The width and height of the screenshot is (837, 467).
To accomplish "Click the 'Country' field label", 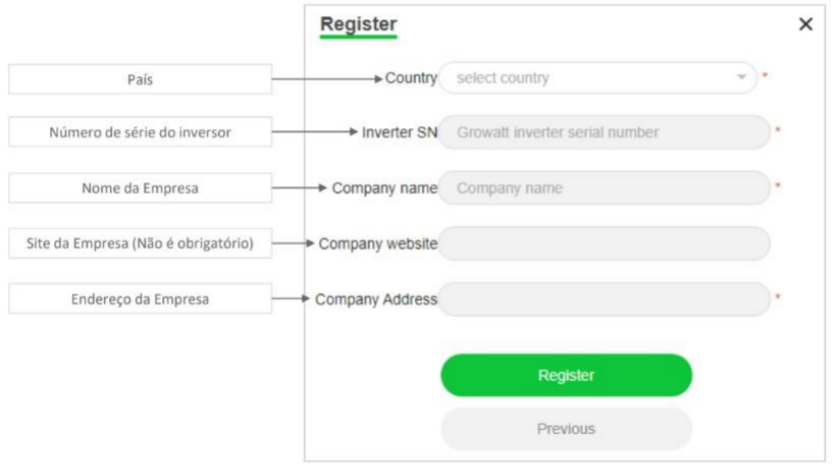I will pos(411,78).
